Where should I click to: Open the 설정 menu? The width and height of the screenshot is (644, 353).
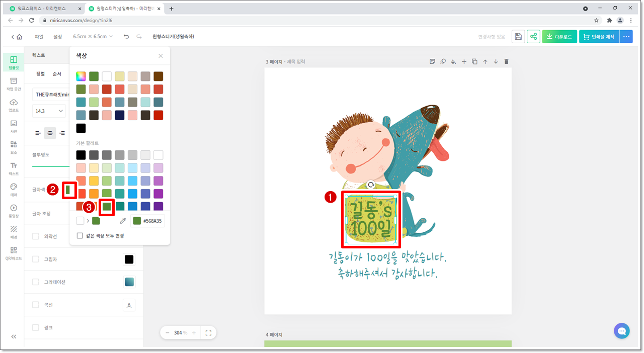pyautogui.click(x=58, y=37)
